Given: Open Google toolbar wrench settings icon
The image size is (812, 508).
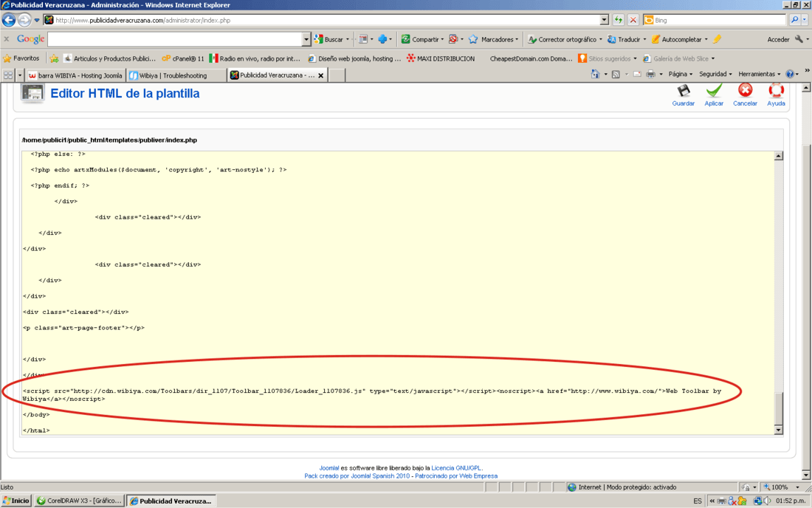Looking at the screenshot, I should coord(799,39).
